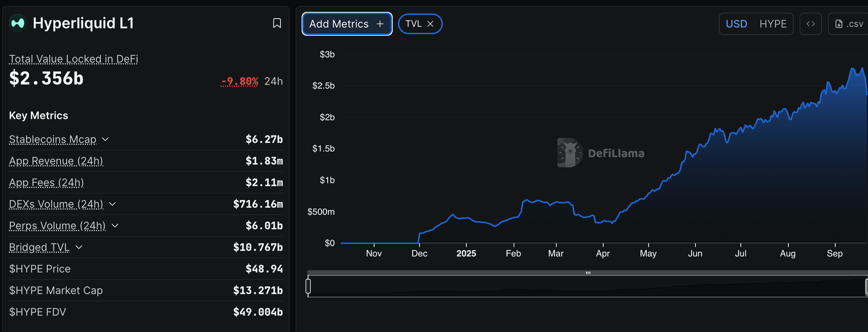Screen dimensions: 868x332
Task: Click left handle of time range slider
Action: [x=308, y=287]
